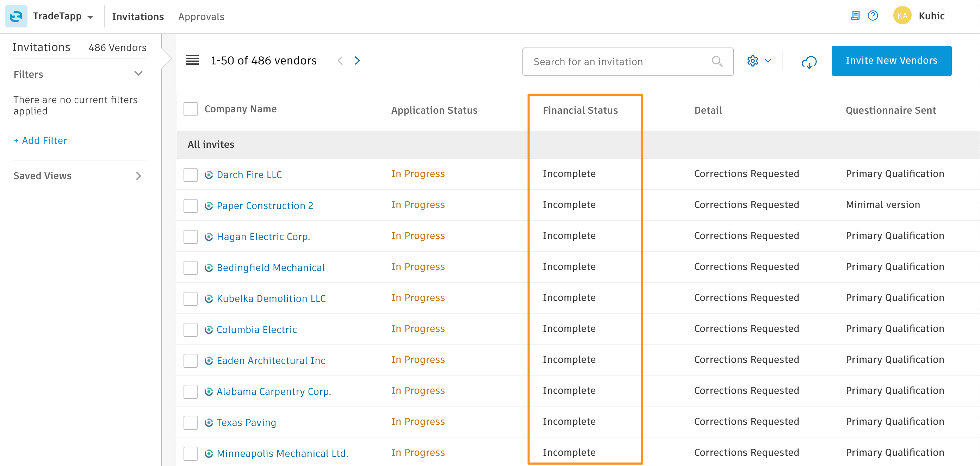The height and width of the screenshot is (466, 980).
Task: Click the sync icon beside Kubelka Demolition LLC
Action: pyautogui.click(x=209, y=299)
